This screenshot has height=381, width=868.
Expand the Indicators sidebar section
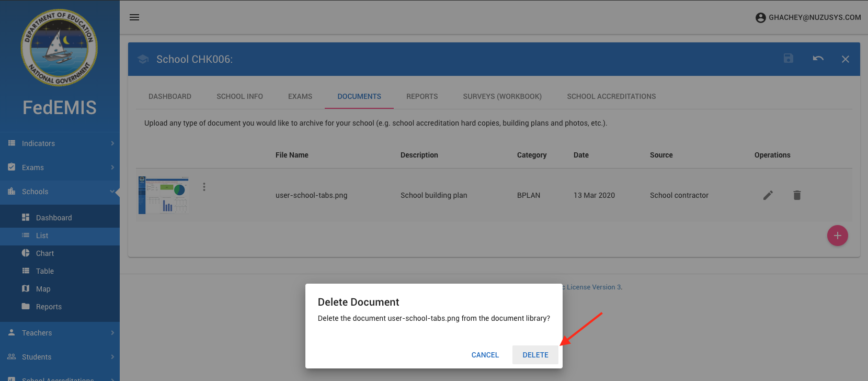click(60, 143)
